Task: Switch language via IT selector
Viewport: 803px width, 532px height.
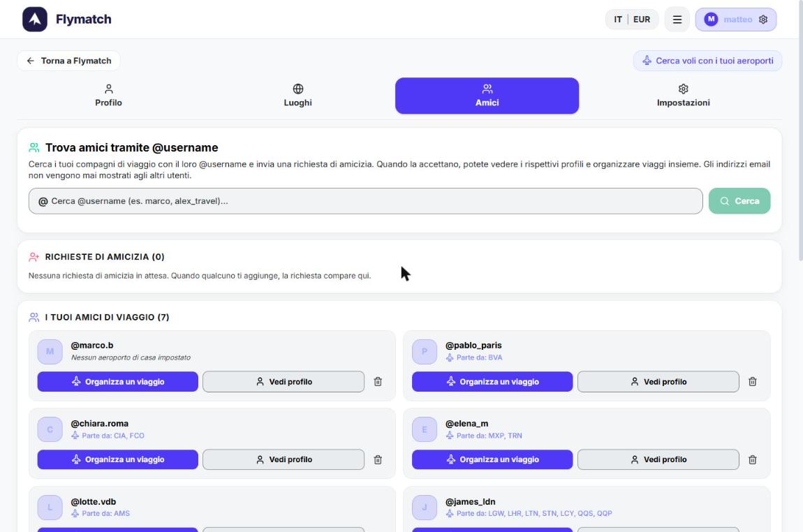Action: click(618, 20)
